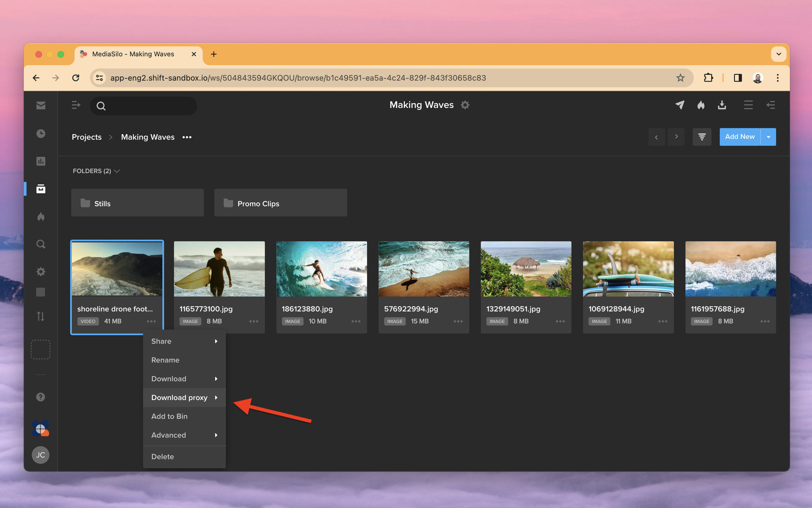The image size is (812, 508).
Task: Select the 576922994.jpg thumbnail
Action: click(424, 269)
